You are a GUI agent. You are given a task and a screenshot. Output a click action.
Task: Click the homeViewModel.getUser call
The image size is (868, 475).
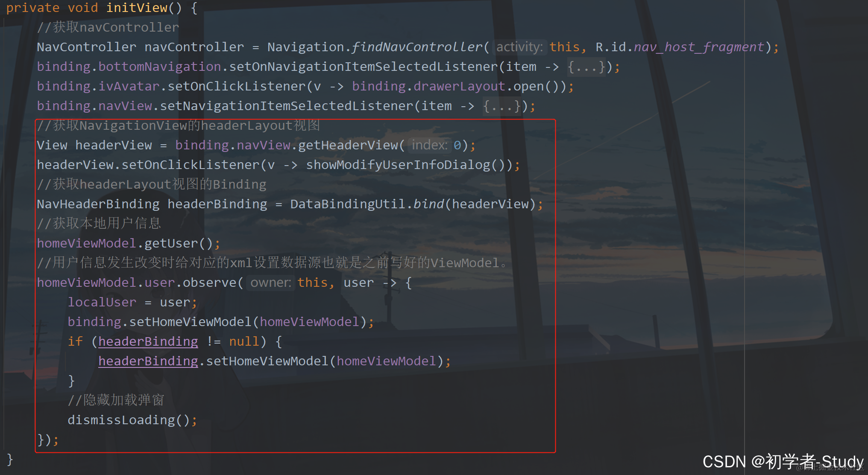[x=171, y=244]
